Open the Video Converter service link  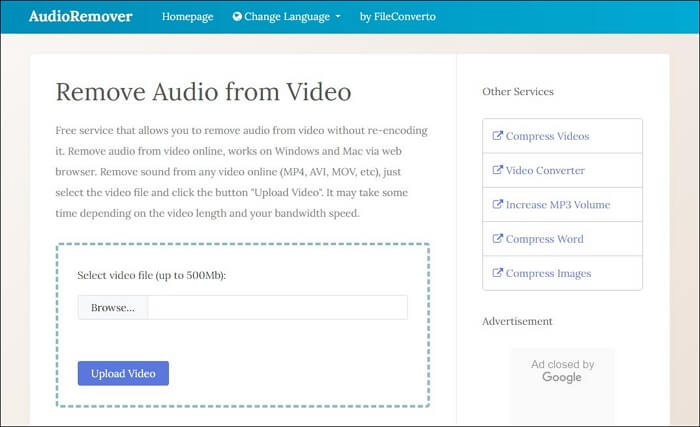[545, 170]
